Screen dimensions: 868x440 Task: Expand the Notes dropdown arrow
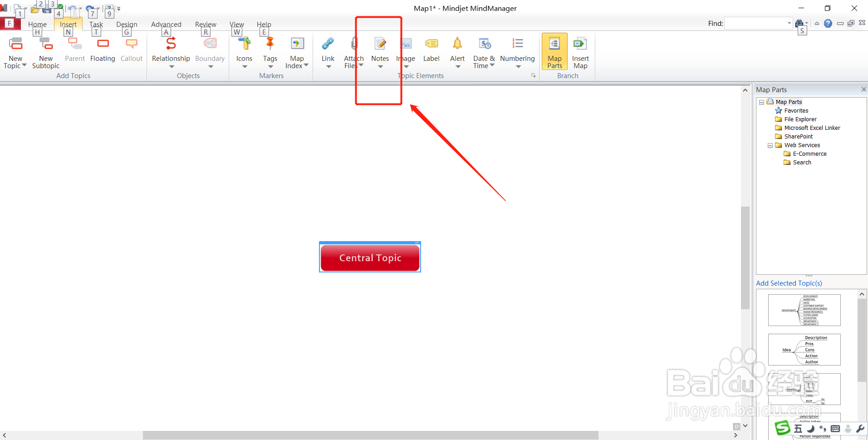[x=380, y=66]
